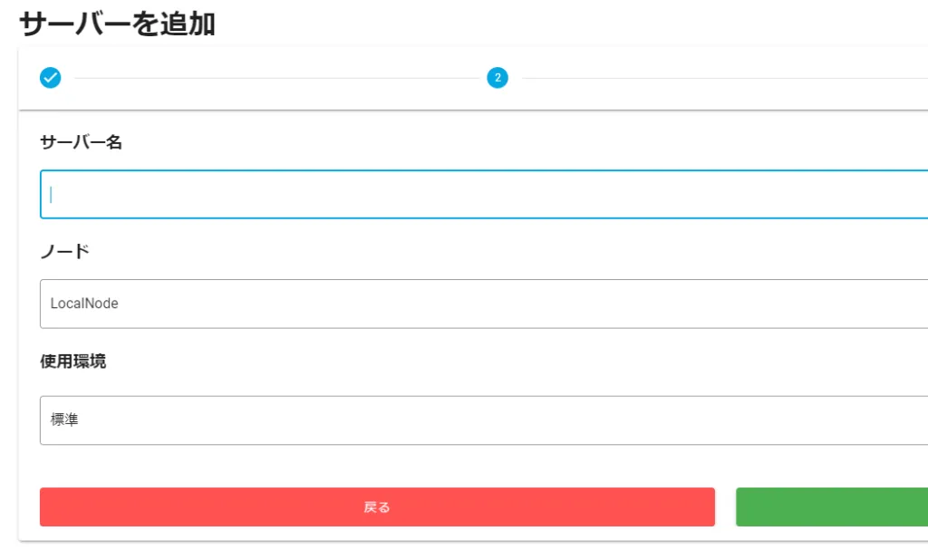The height and width of the screenshot is (560, 928).
Task: Click the step 2 circle indicator
Action: coord(498,78)
